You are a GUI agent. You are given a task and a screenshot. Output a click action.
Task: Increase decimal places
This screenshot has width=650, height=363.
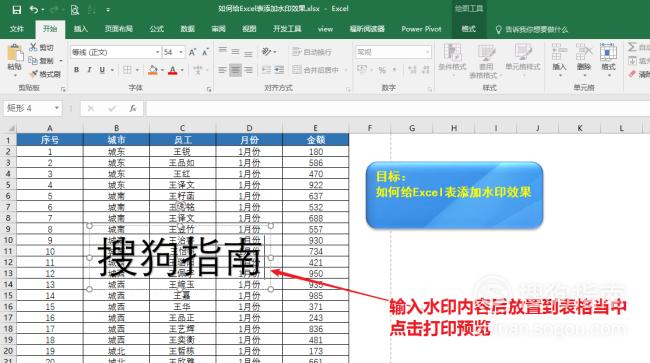point(412,70)
